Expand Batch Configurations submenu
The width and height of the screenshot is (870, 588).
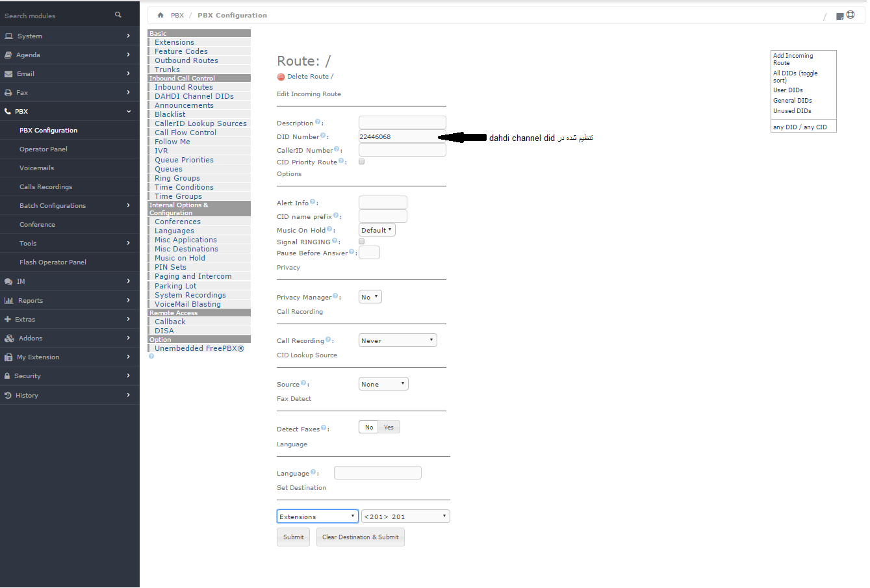click(x=70, y=205)
